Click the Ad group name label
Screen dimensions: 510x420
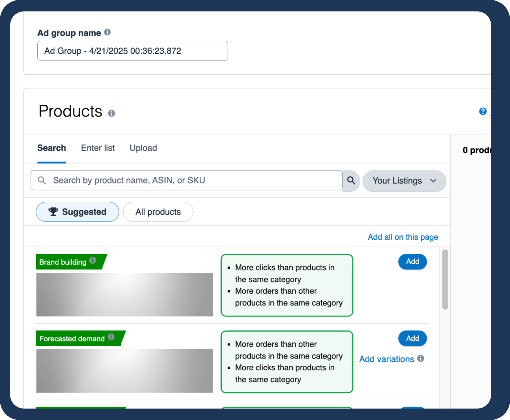[69, 33]
